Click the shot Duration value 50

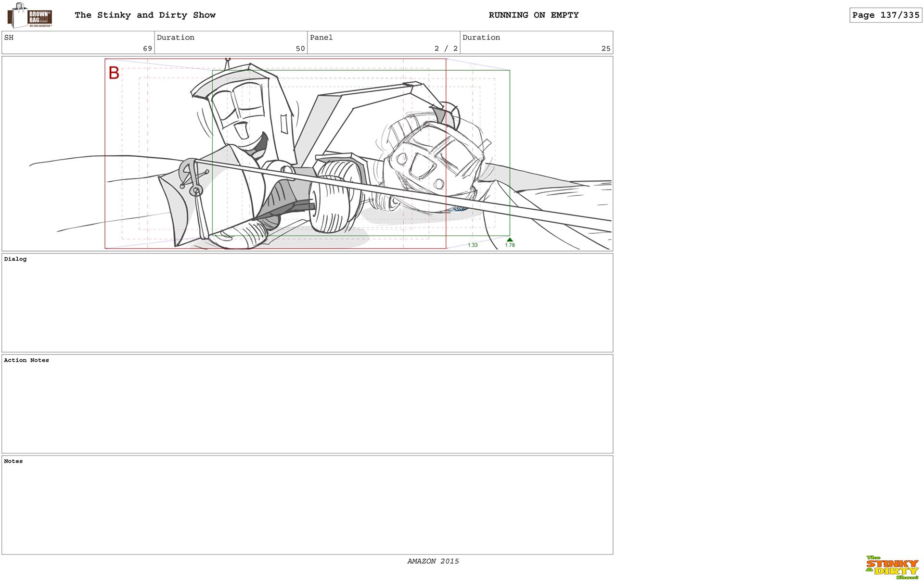point(300,49)
